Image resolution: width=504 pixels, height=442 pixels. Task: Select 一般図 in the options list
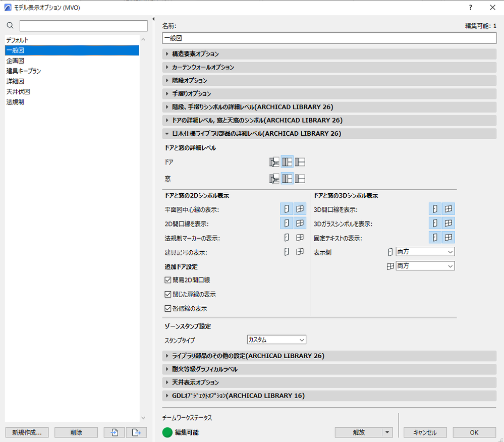[72, 50]
